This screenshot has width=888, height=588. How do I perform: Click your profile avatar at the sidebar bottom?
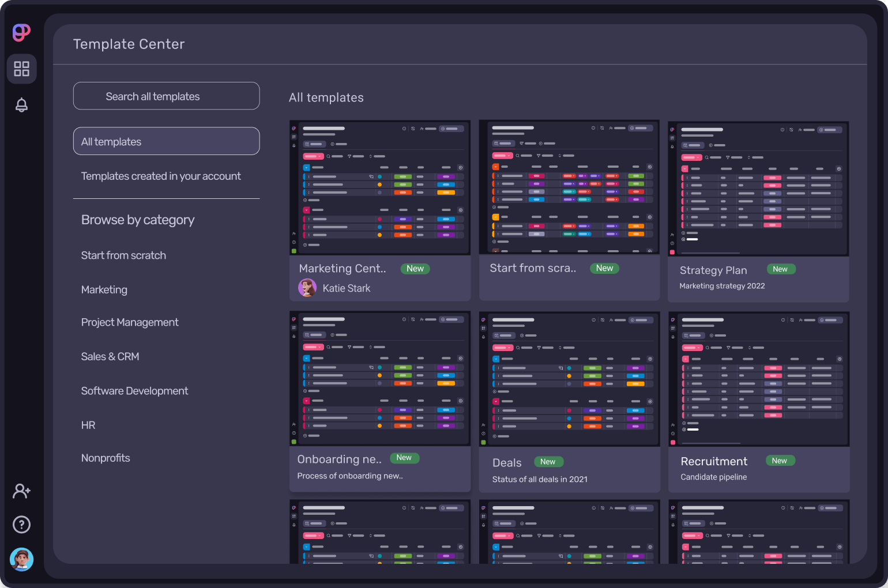[x=21, y=559]
